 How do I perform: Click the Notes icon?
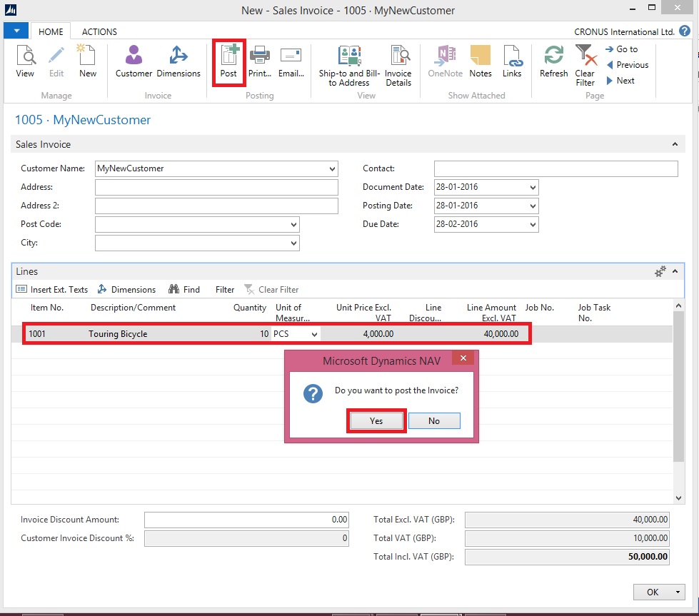480,62
